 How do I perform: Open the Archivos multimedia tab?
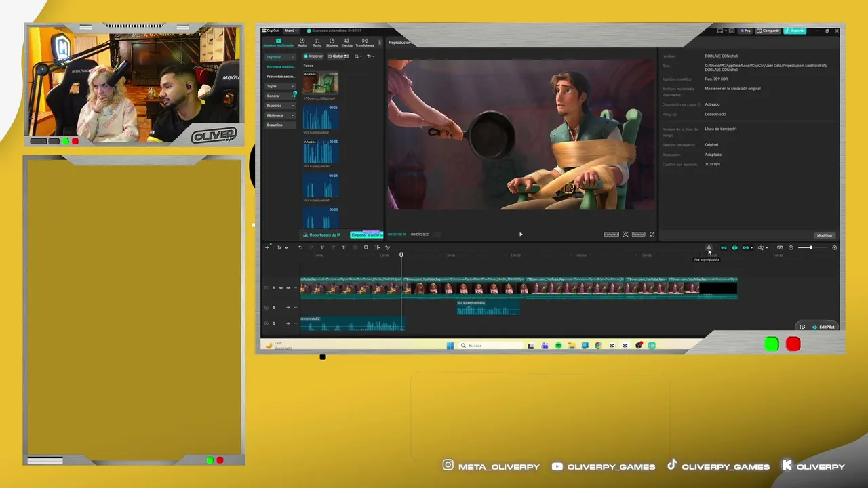point(278,43)
